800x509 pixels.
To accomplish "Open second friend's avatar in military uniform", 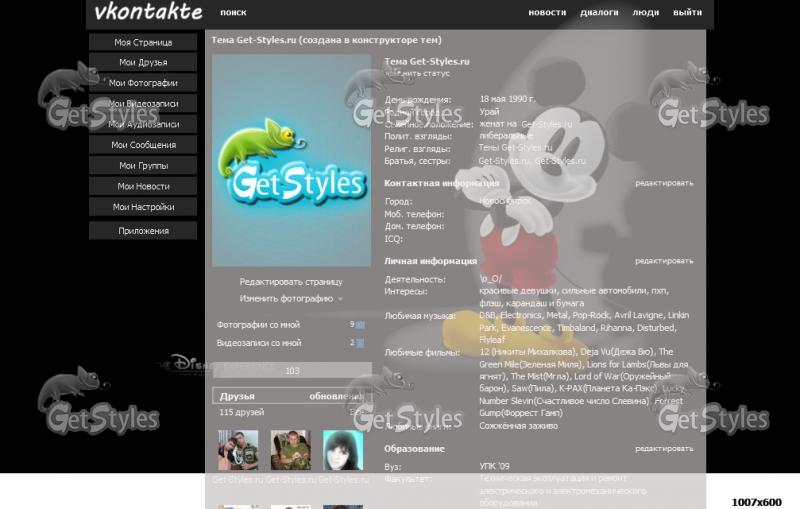I will tap(291, 450).
